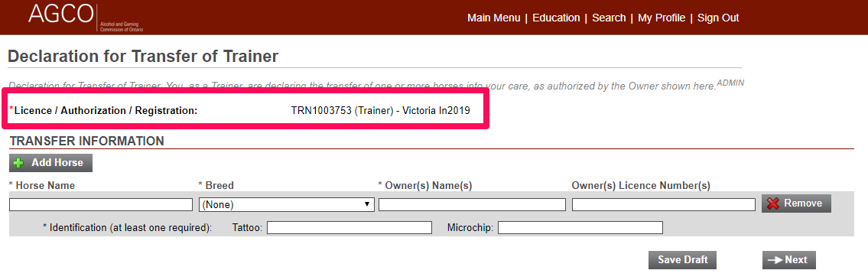Expand the Breed dropdown
Image resolution: width=868 pixels, height=280 pixels.
click(287, 205)
